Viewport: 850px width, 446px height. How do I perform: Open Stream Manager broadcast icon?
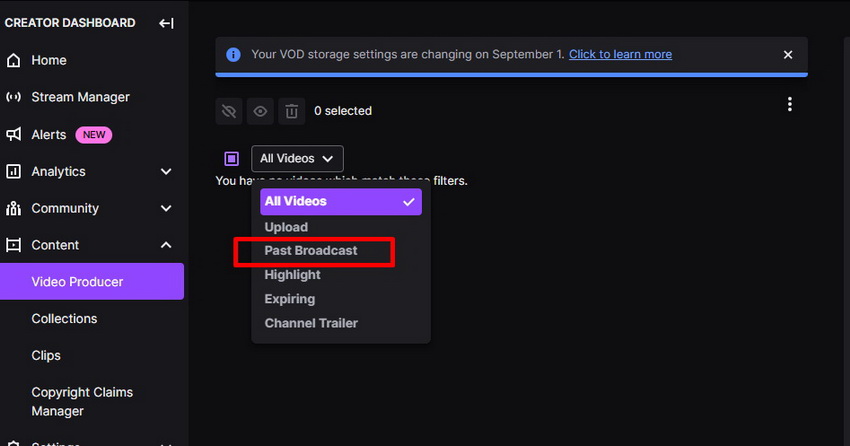(14, 97)
